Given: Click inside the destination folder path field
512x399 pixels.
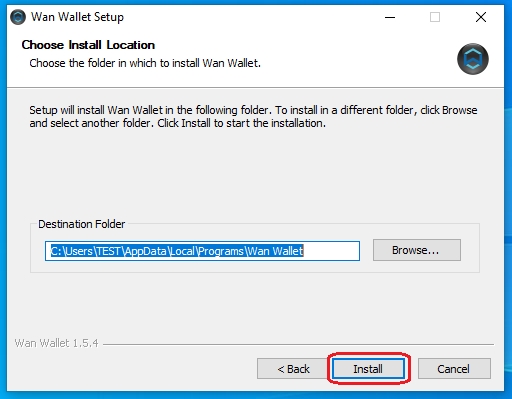Looking at the screenshot, I should pos(202,251).
